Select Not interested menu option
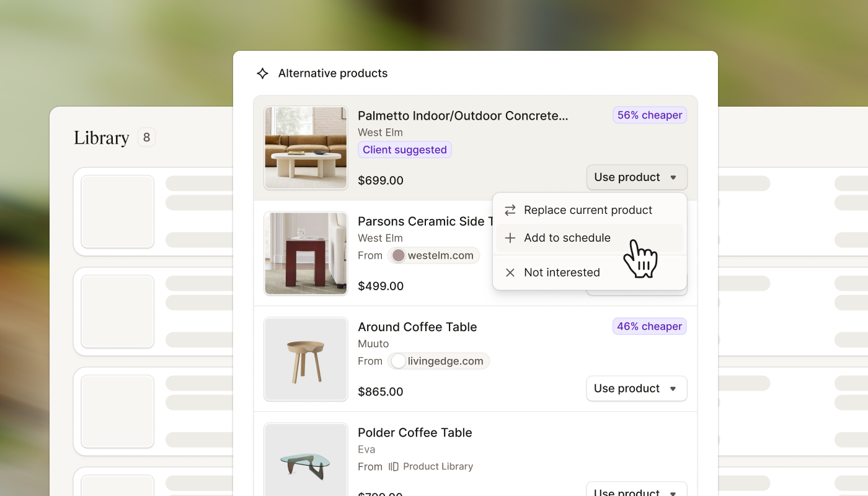 pyautogui.click(x=590, y=273)
